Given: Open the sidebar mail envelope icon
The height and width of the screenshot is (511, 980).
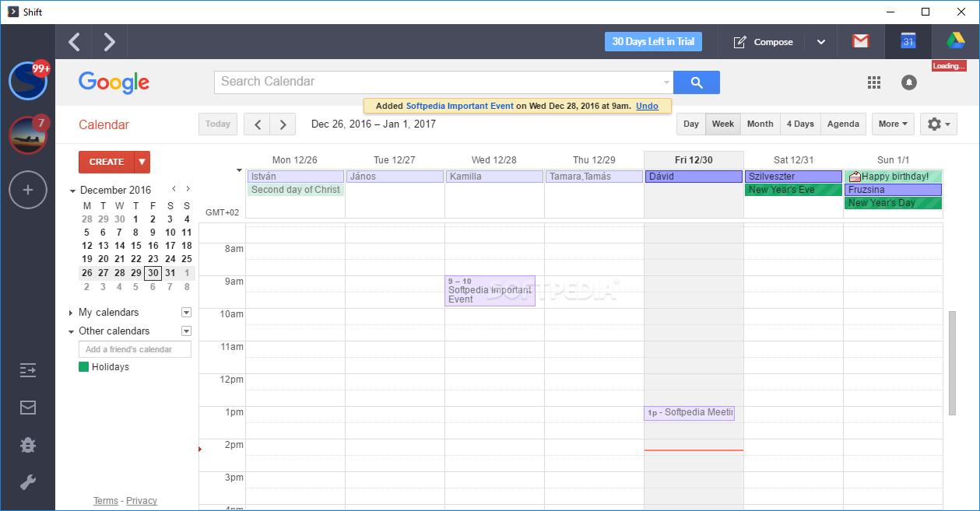Looking at the screenshot, I should (x=28, y=408).
